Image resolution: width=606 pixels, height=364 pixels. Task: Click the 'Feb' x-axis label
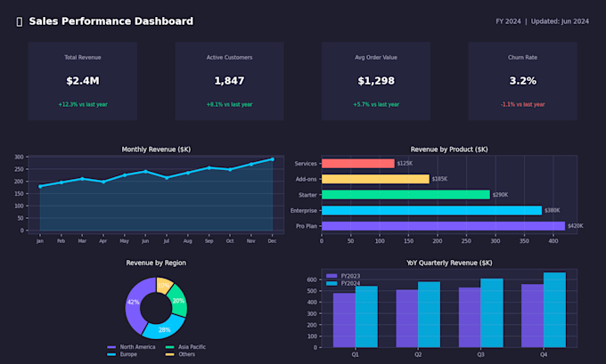pyautogui.click(x=61, y=241)
